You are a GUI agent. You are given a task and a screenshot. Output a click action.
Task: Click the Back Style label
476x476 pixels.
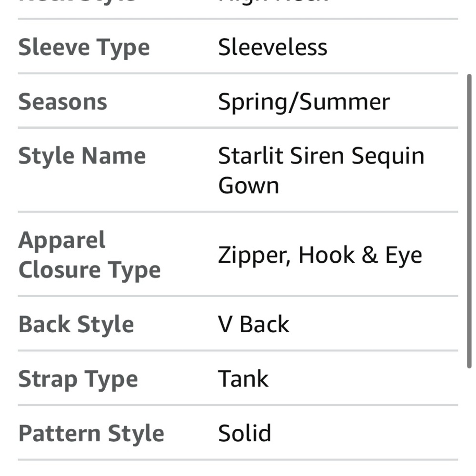[76, 325]
